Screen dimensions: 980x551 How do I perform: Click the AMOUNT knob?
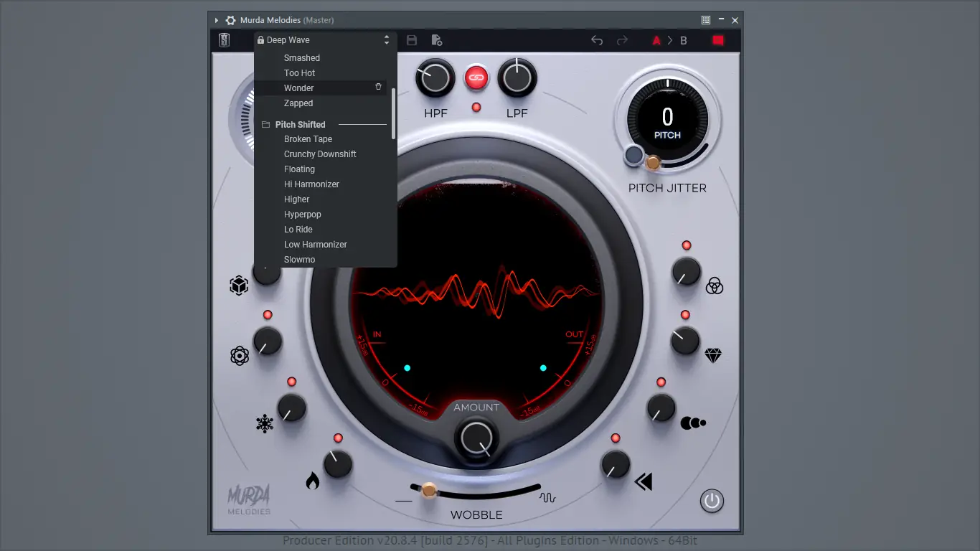476,438
